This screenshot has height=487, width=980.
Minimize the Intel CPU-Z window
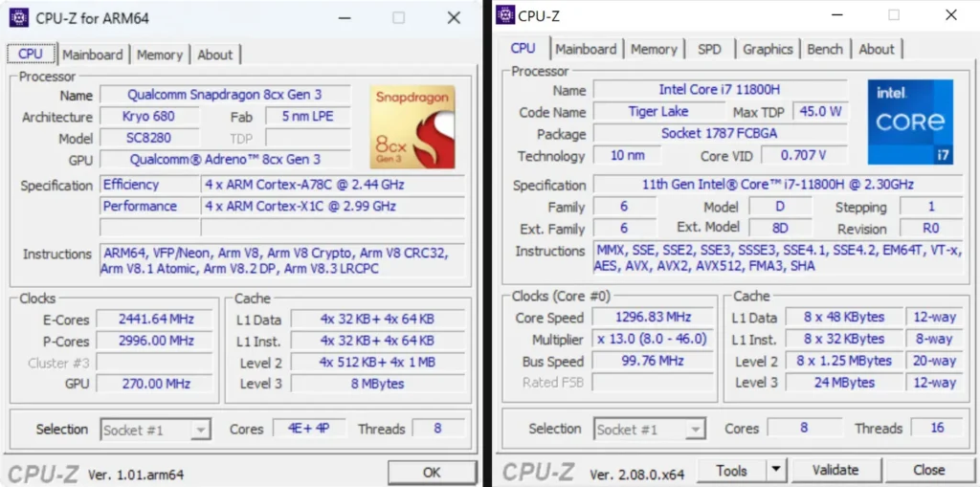[836, 15]
